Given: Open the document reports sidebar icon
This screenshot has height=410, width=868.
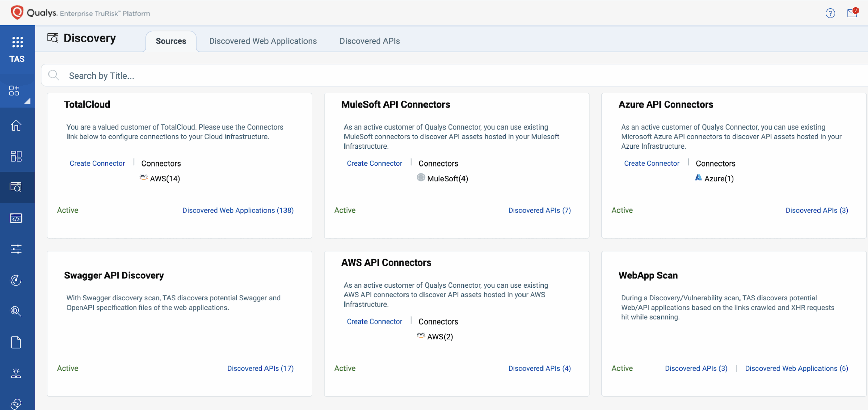Looking at the screenshot, I should [x=16, y=342].
